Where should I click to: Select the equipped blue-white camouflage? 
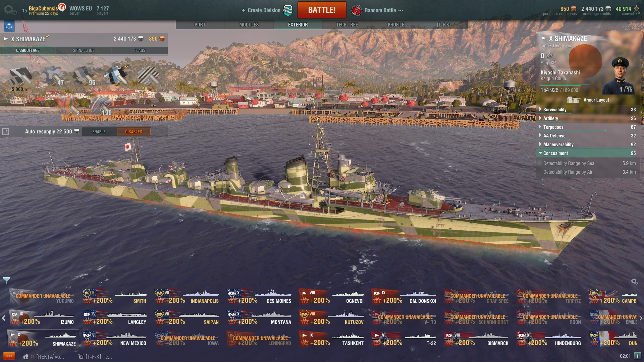point(116,76)
